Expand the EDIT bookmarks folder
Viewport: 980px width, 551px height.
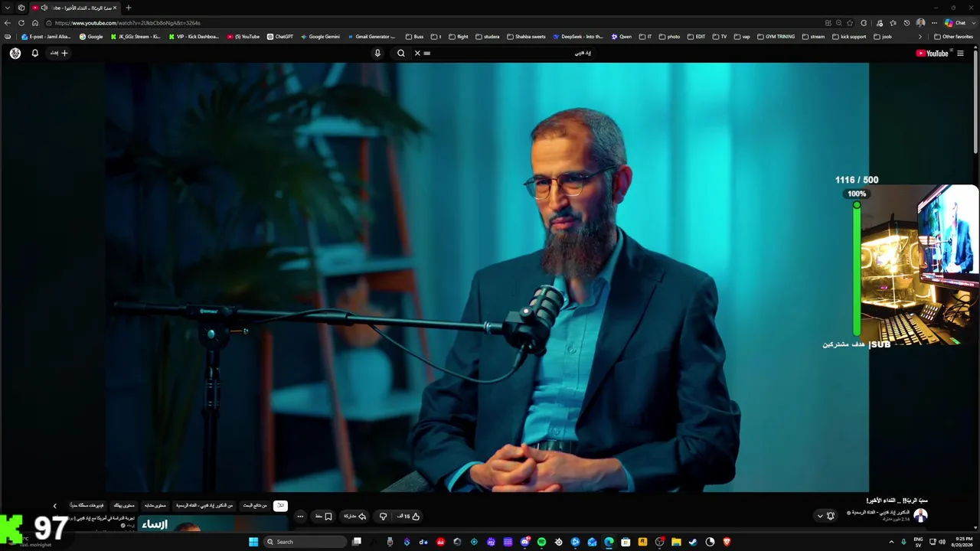tap(696, 37)
